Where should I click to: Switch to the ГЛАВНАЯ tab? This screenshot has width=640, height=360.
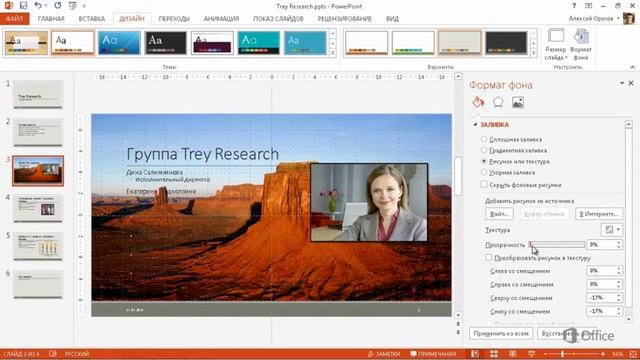pyautogui.click(x=51, y=19)
